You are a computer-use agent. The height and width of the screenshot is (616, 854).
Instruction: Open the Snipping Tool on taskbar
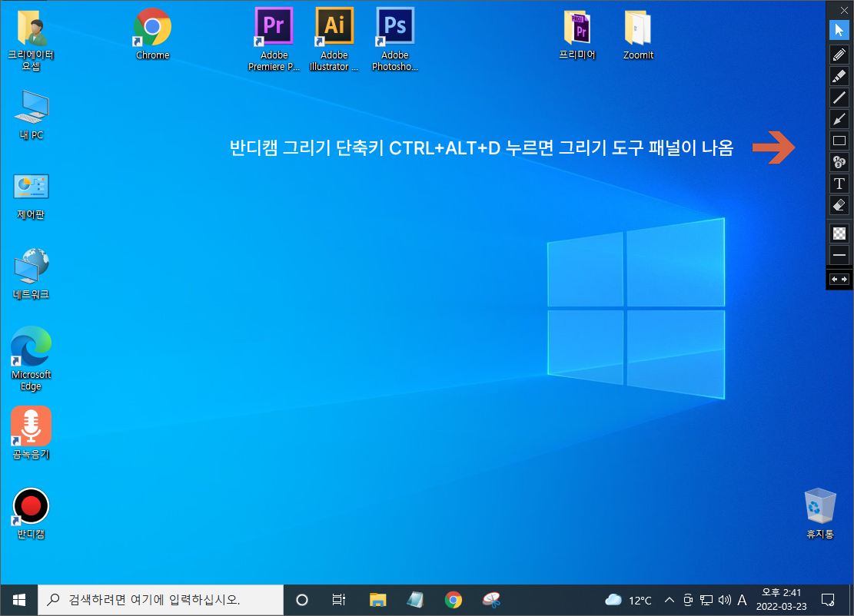(491, 600)
